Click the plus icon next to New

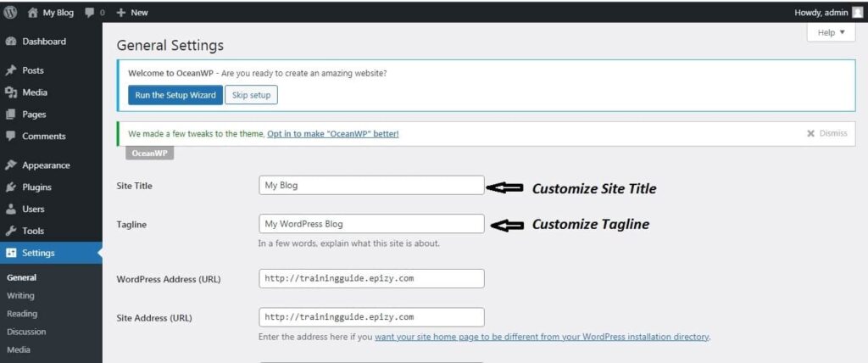point(122,12)
